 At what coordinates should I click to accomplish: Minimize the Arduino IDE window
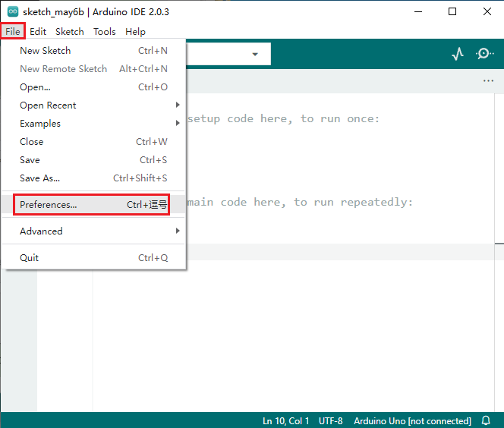(418, 12)
